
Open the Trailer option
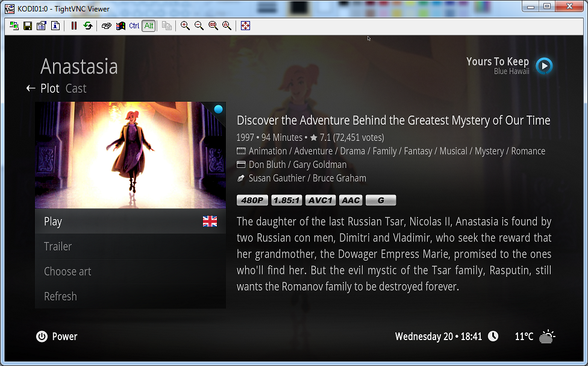(x=130, y=246)
